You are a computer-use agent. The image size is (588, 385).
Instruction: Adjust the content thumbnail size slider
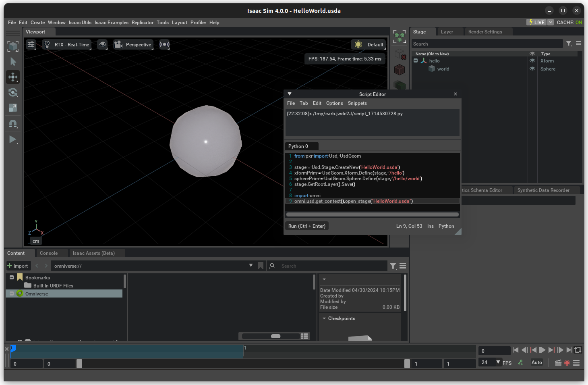[275, 336]
